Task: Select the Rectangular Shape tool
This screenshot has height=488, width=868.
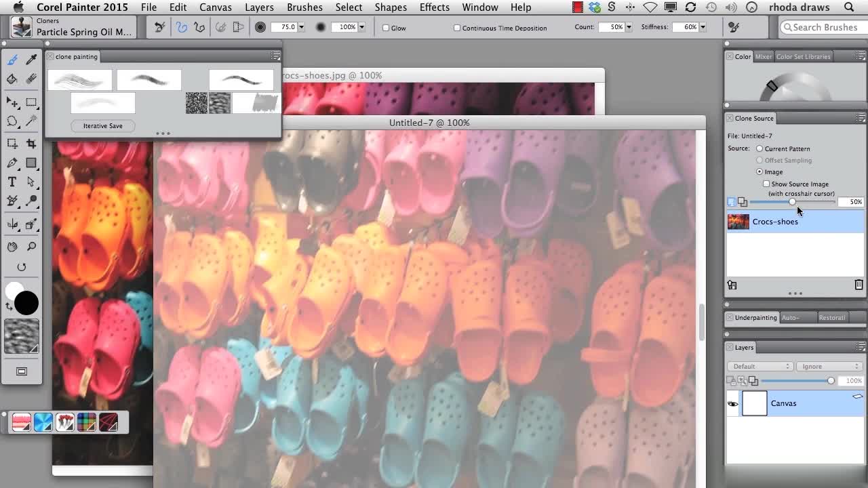Action: (31, 163)
